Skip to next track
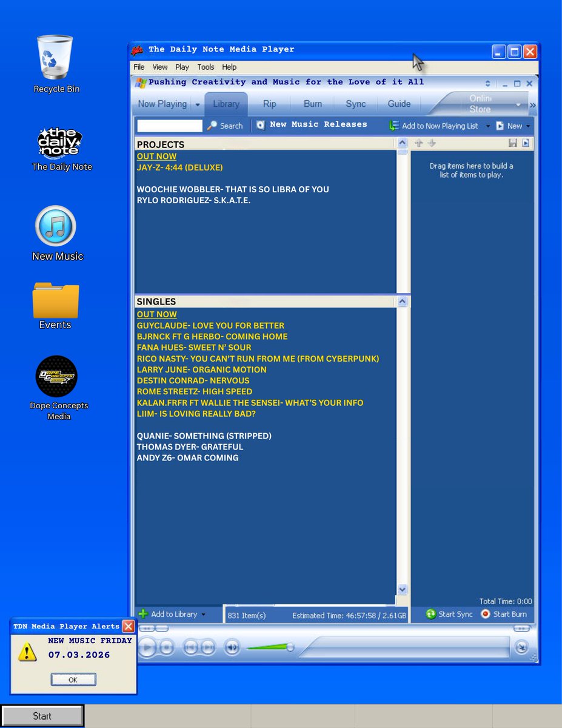562x728 pixels. [207, 647]
